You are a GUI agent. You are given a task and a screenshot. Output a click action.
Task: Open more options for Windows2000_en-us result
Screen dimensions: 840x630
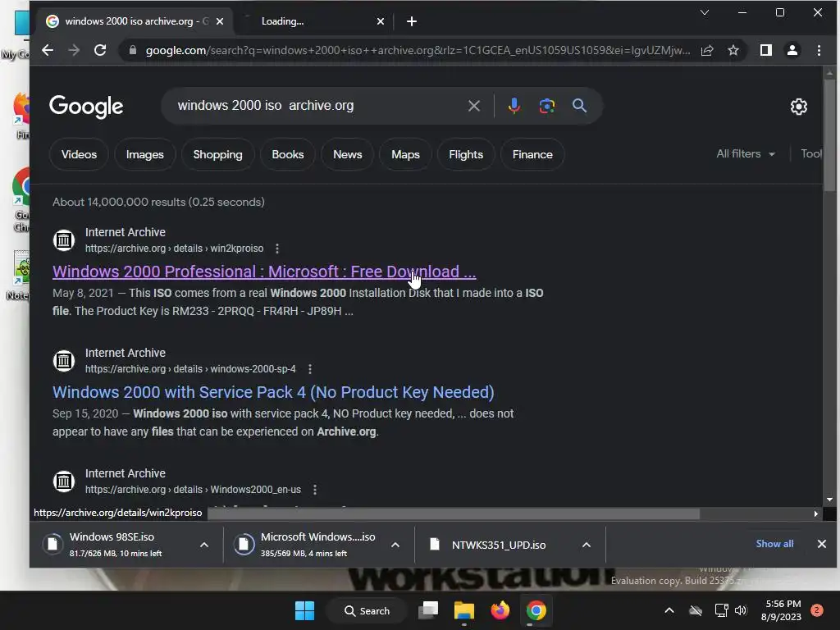pyautogui.click(x=315, y=490)
